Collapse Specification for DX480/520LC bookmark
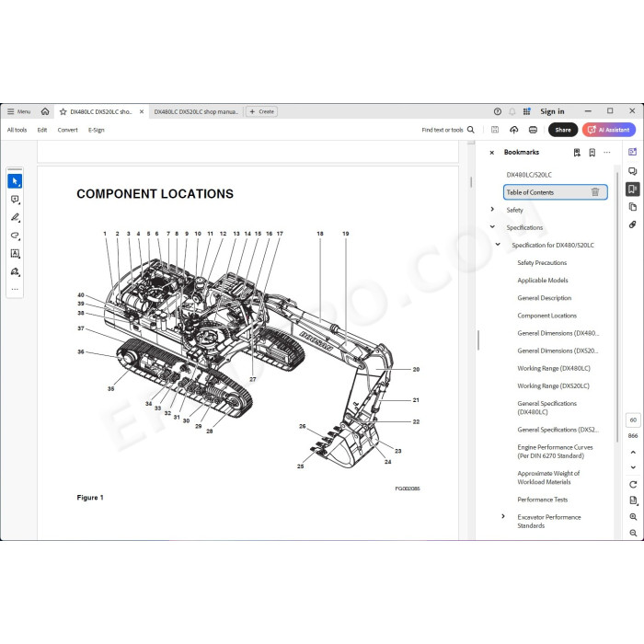 tap(498, 245)
